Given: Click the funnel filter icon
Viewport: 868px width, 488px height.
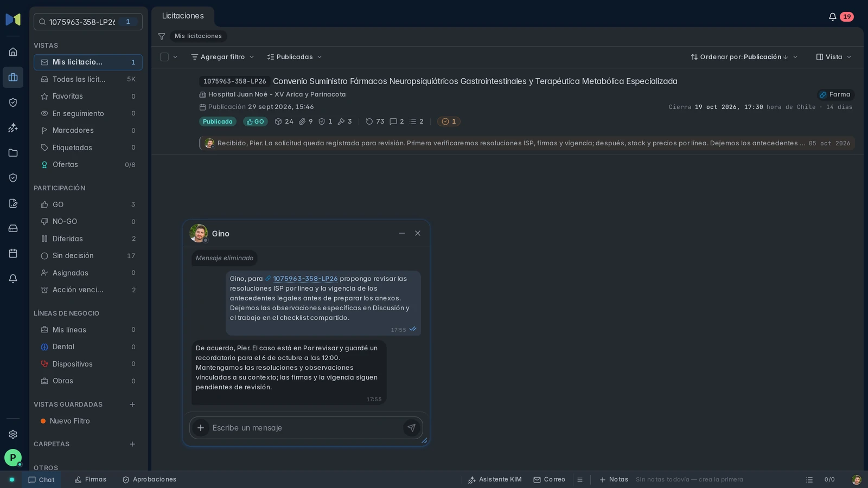Looking at the screenshot, I should [x=162, y=36].
